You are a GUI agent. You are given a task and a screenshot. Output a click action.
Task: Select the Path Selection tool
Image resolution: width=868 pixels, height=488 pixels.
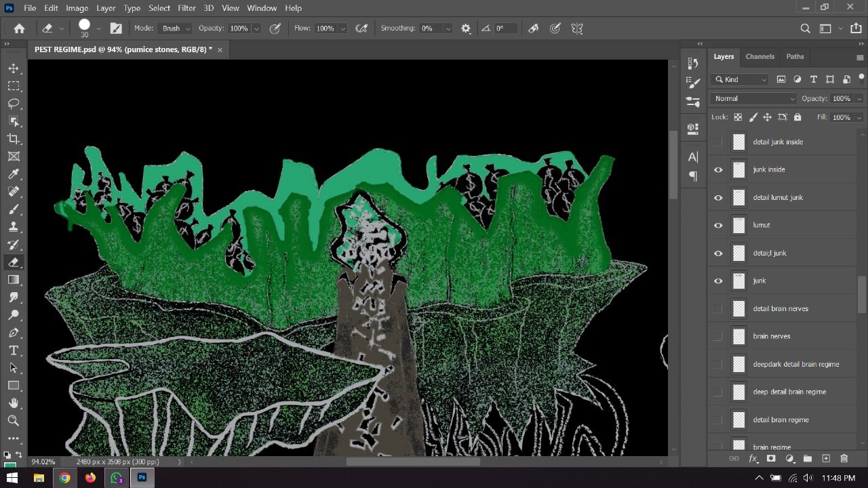(x=14, y=368)
